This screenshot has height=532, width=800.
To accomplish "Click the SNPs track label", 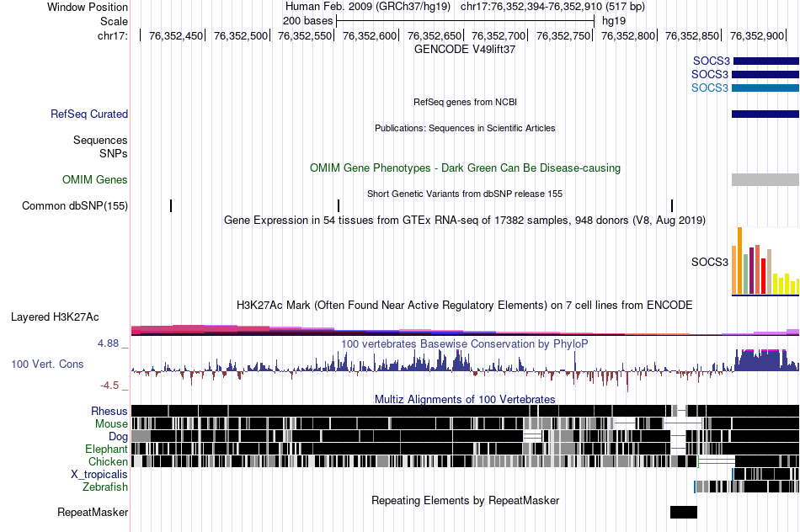I will (114, 153).
